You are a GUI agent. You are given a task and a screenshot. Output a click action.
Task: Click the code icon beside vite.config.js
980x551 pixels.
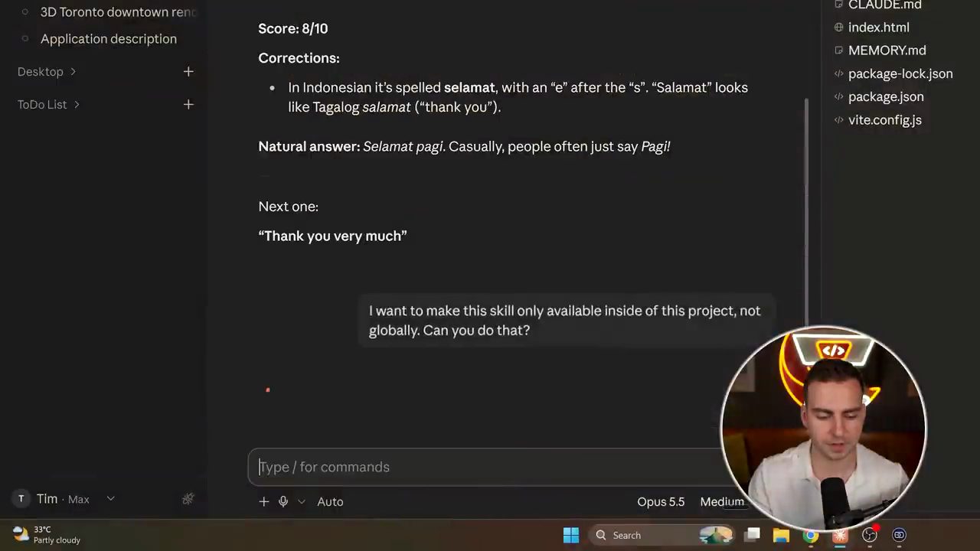coord(838,119)
